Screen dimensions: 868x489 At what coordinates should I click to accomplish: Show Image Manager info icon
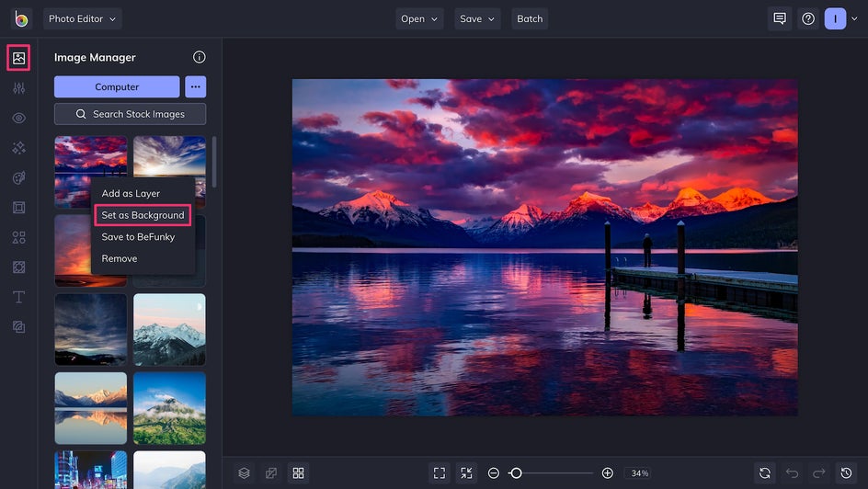click(200, 57)
